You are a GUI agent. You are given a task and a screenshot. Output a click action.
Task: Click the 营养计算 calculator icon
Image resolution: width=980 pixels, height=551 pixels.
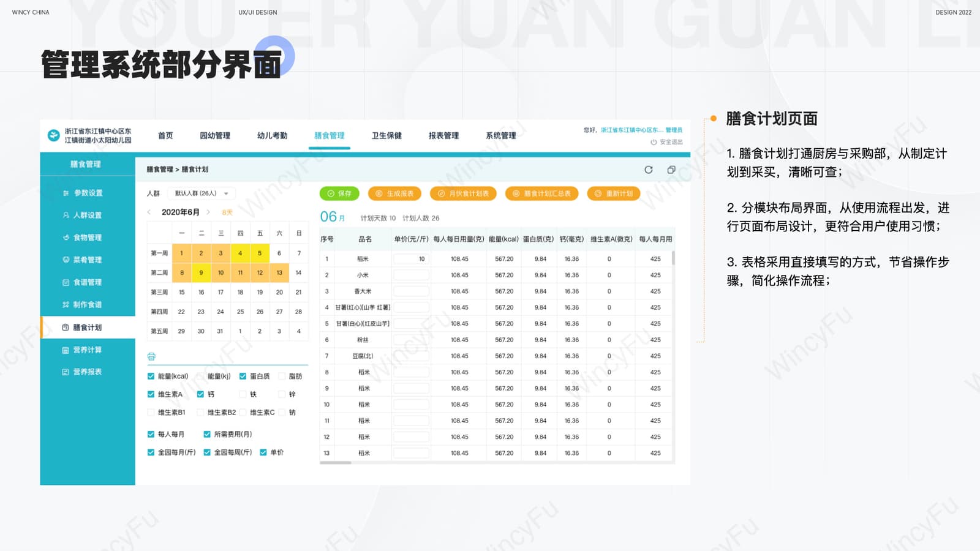[x=66, y=350]
